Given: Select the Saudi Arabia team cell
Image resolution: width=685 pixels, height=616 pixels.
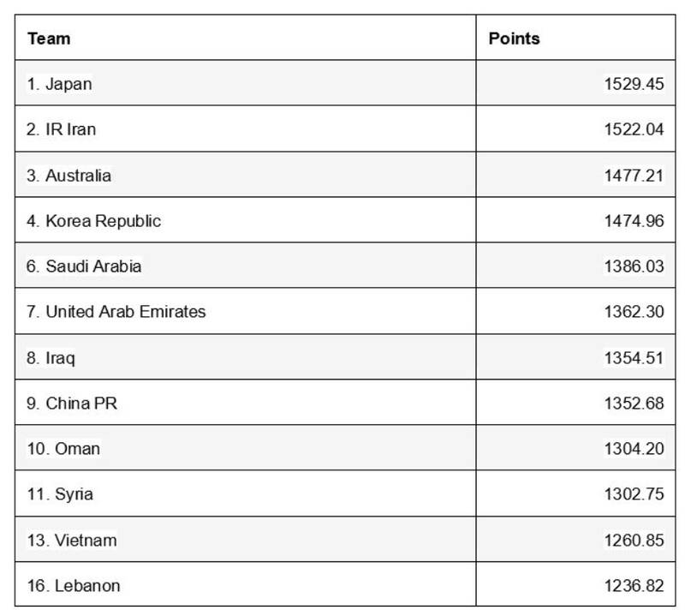Looking at the screenshot, I should (x=84, y=266).
